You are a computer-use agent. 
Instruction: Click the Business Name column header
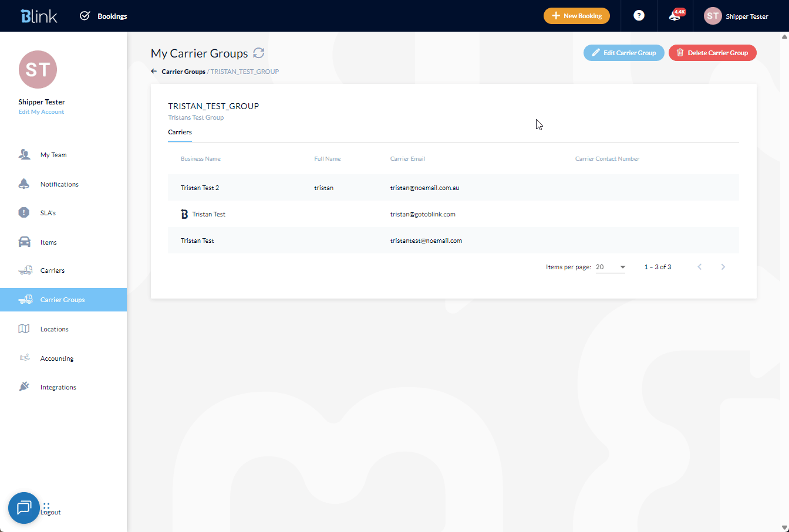click(x=201, y=159)
